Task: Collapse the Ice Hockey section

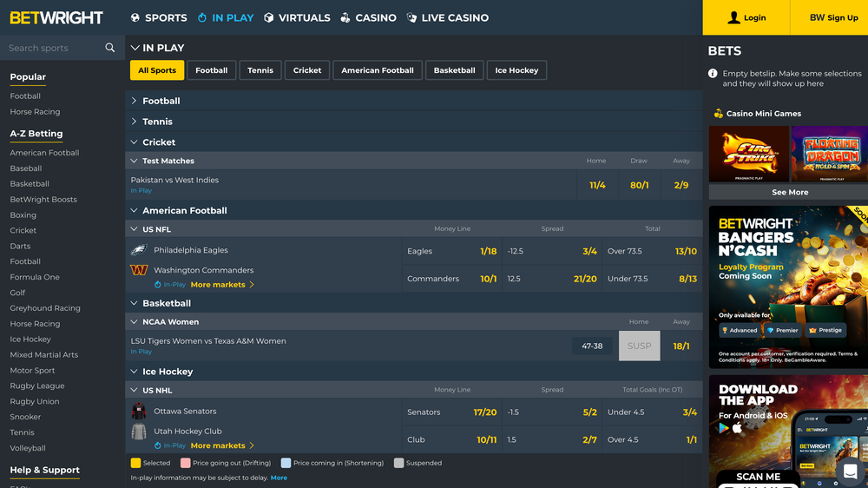Action: (x=414, y=371)
